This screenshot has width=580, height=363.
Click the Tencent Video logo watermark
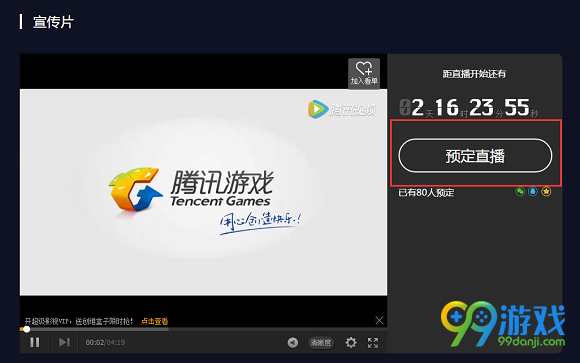[342, 109]
